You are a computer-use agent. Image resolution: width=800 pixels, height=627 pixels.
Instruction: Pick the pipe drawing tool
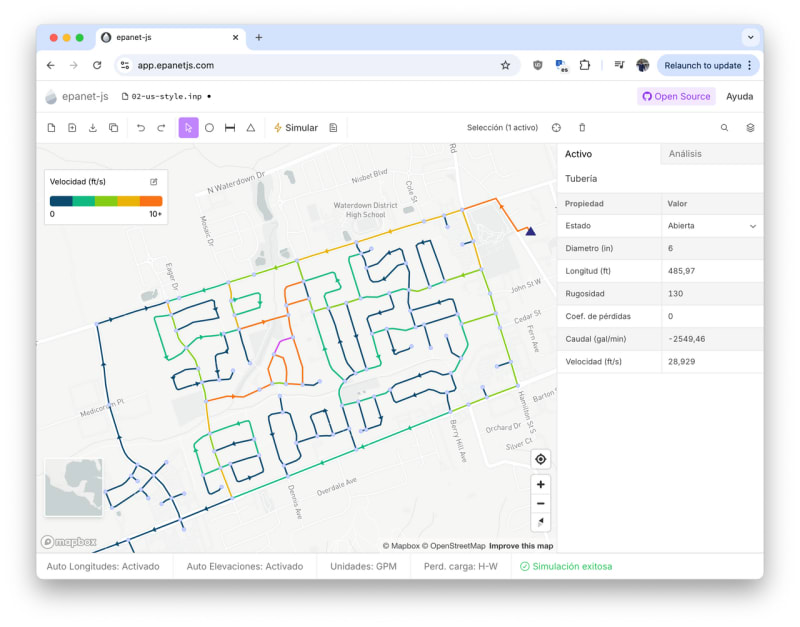[230, 128]
